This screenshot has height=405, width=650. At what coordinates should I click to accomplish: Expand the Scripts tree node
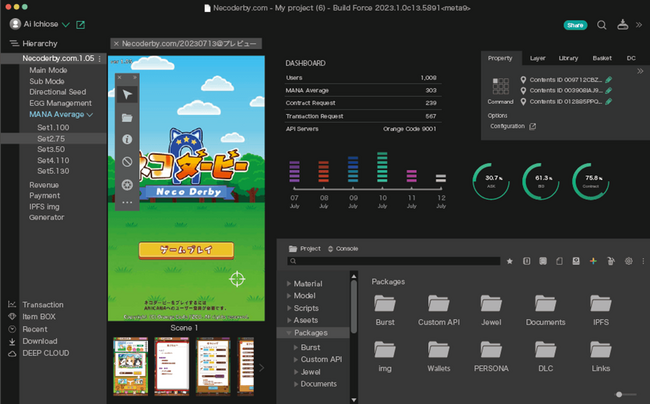[289, 308]
